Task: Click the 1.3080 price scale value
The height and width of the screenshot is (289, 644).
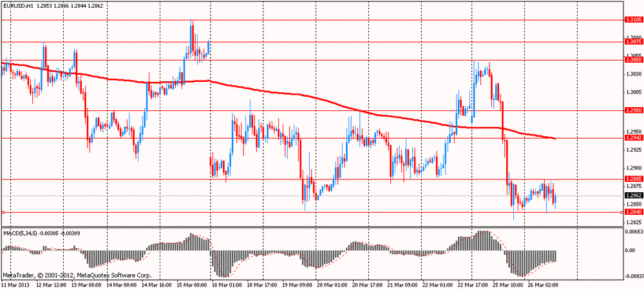Action: click(x=633, y=37)
